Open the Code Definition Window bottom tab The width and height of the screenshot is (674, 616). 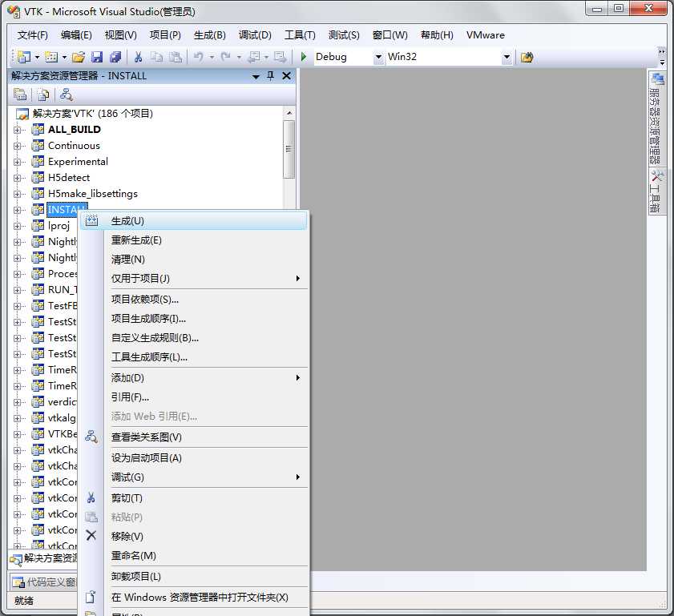44,582
